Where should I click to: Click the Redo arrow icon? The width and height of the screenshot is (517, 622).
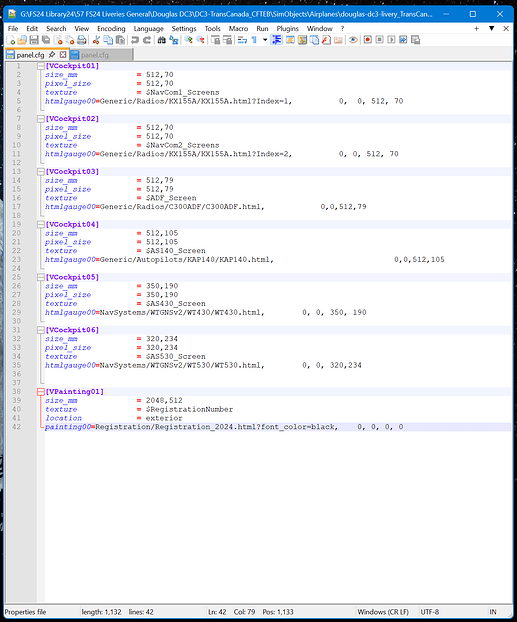point(147,40)
